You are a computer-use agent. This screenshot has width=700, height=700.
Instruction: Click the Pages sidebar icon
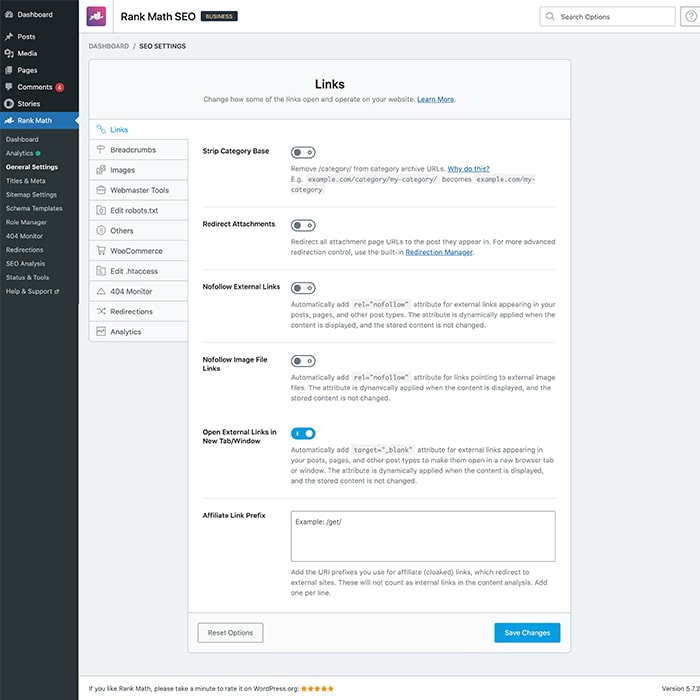9,70
